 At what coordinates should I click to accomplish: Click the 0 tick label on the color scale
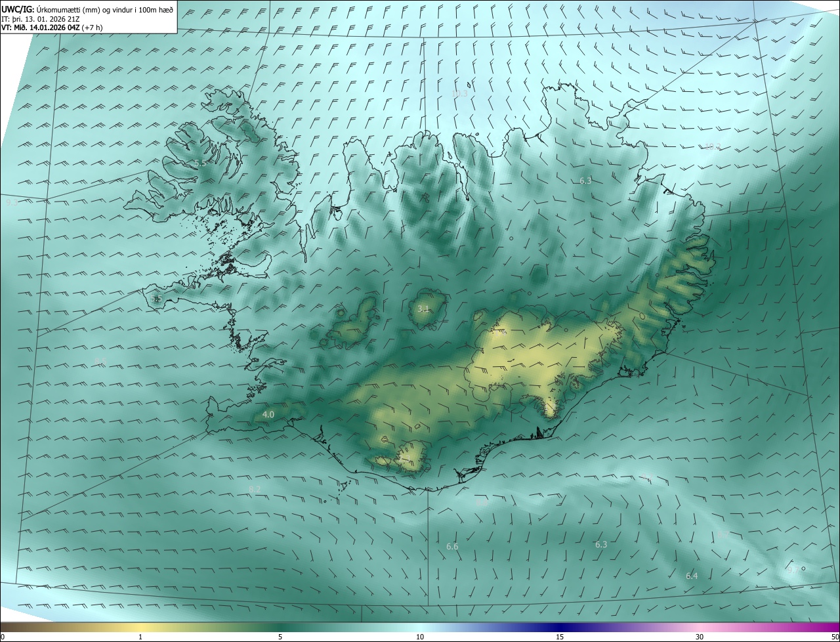tap(3, 637)
